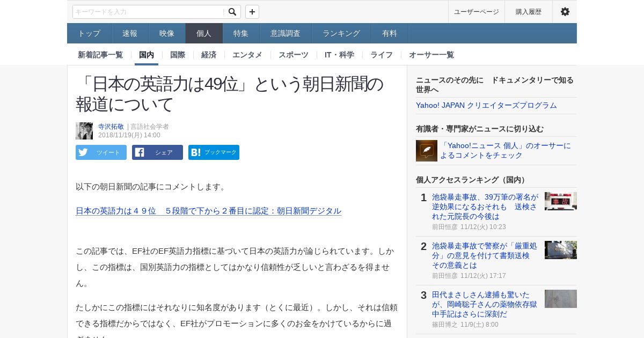
Task: Click thumbnail of ranking 1 article
Action: [561, 201]
